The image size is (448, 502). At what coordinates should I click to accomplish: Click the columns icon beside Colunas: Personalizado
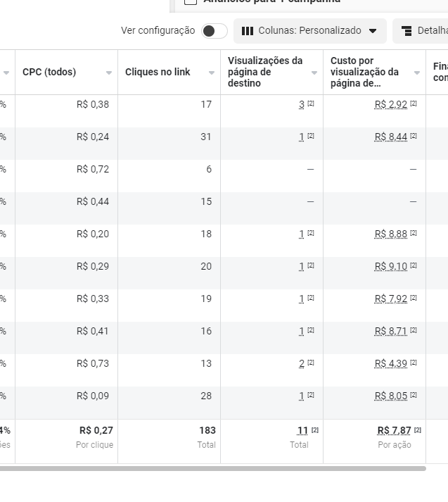tap(247, 31)
